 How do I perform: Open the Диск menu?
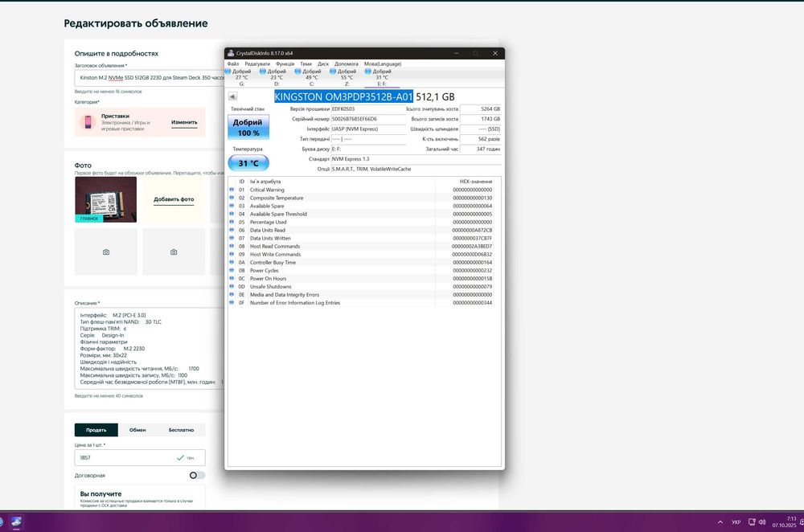click(323, 64)
